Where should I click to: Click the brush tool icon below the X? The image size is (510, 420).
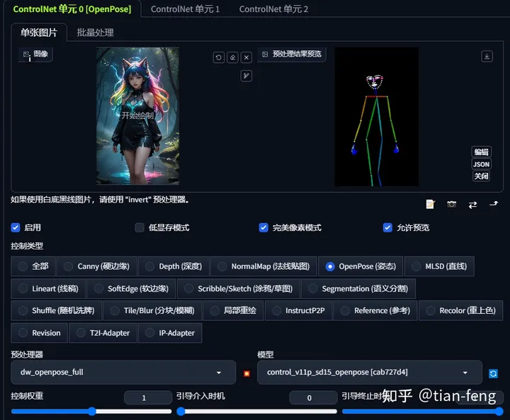[246, 76]
